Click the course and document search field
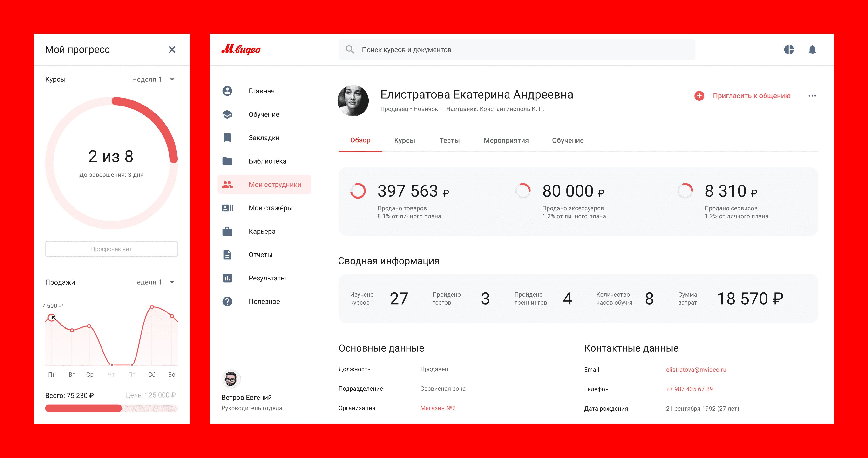Screen dimensions: 868x458 (x=516, y=50)
